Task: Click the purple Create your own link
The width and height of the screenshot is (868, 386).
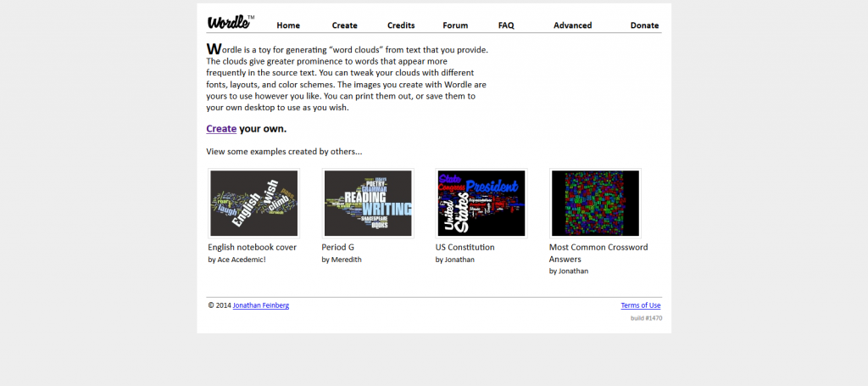Action: (221, 129)
